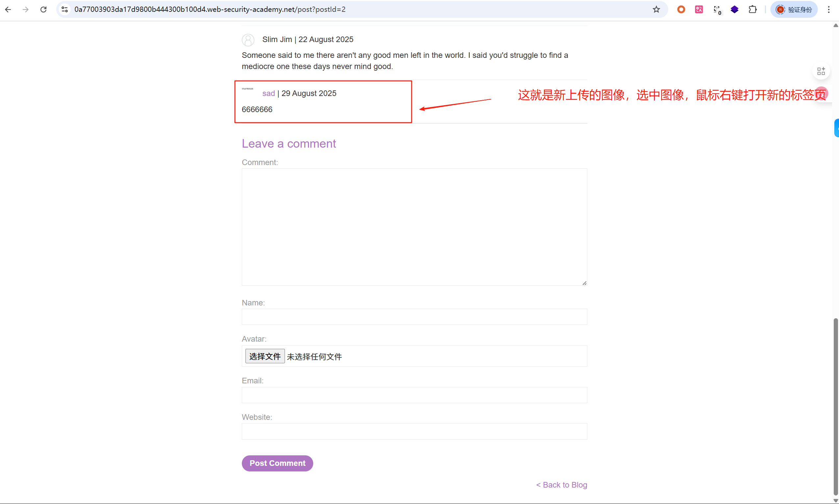Screen dimensions: 839x504
Task: Bookmark this page with the star icon
Action: [x=656, y=10]
